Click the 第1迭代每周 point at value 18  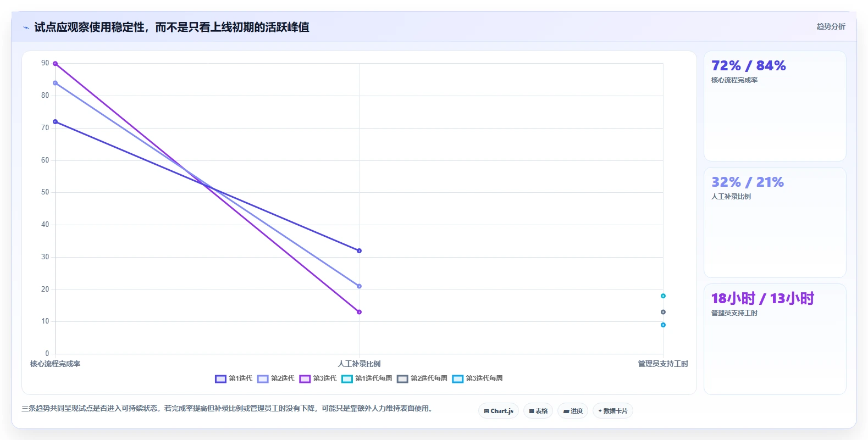coord(663,296)
